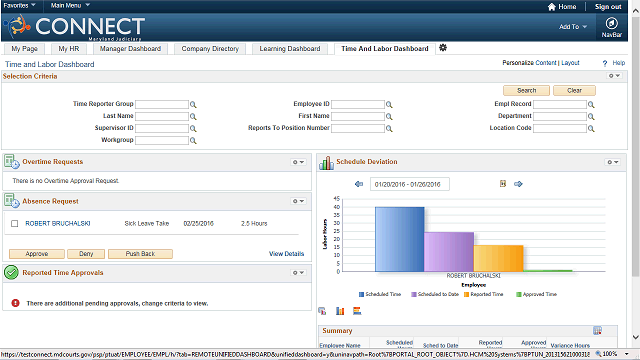Click the Schedule Deviation chart icon

(326, 162)
